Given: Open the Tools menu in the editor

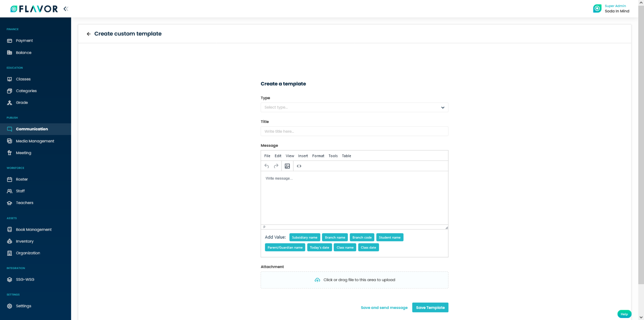Looking at the screenshot, I should tap(333, 156).
